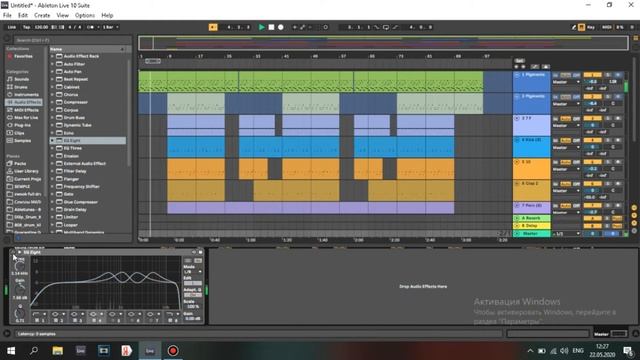
Task: Open the Edit menu
Action: [x=23, y=15]
